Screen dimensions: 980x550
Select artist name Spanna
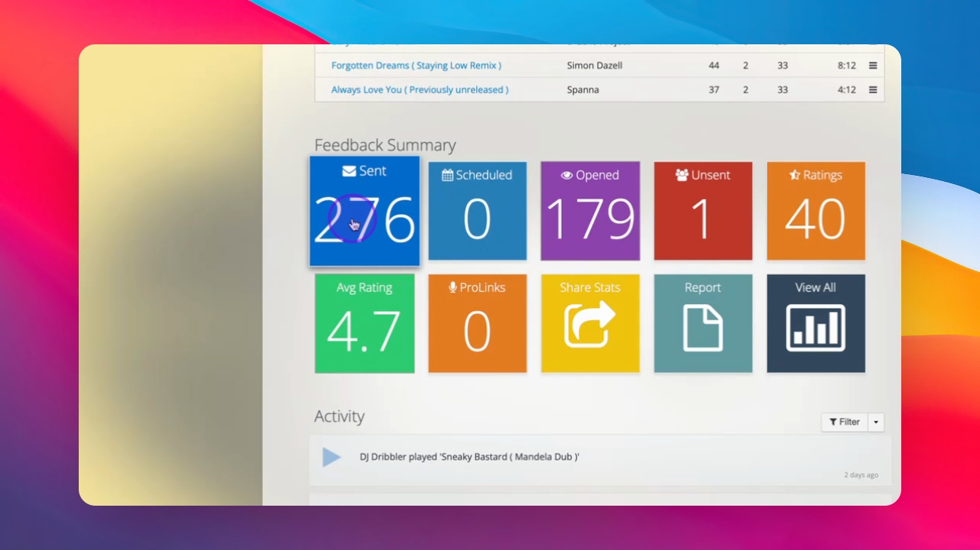point(583,90)
